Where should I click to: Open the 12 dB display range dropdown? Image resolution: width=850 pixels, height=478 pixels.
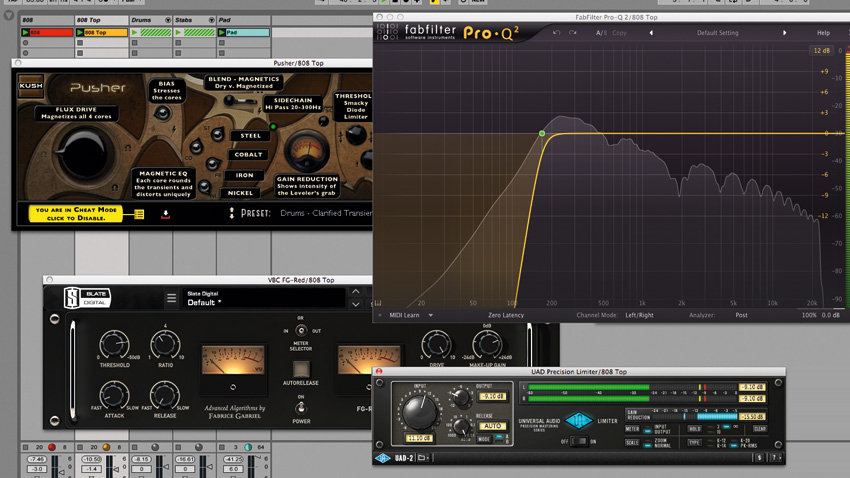point(821,50)
